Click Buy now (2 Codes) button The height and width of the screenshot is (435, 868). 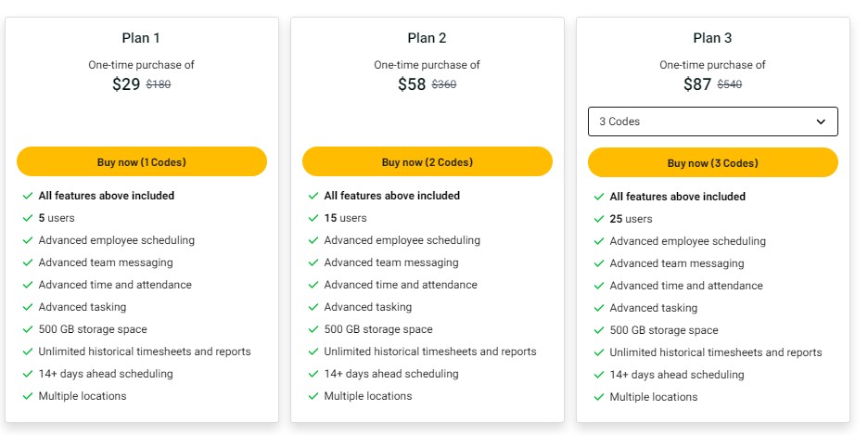(x=427, y=161)
